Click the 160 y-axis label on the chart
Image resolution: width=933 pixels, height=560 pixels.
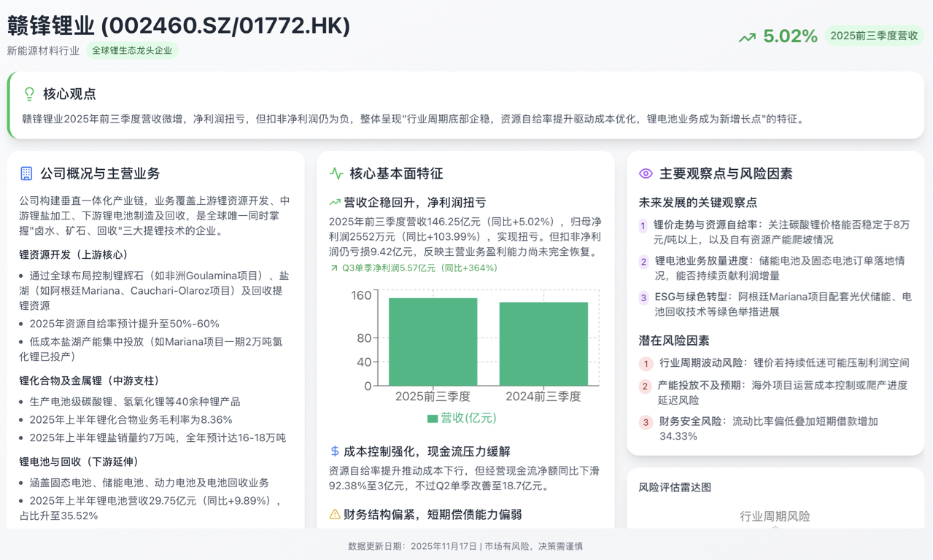pos(361,295)
